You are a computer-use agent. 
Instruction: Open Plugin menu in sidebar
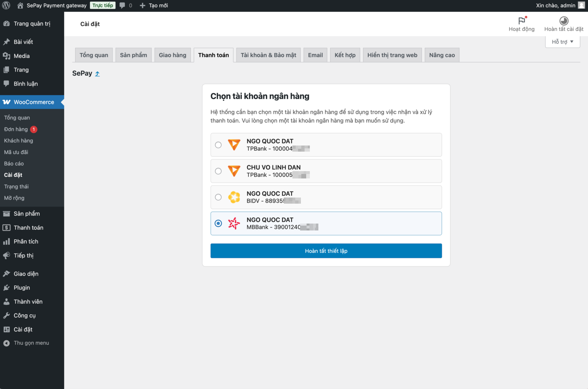pyautogui.click(x=22, y=288)
